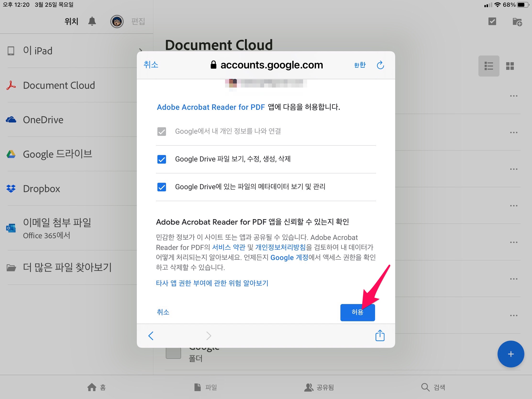This screenshot has height=399, width=532.
Task: Tap the 한한 reader options button
Action: coord(360,65)
